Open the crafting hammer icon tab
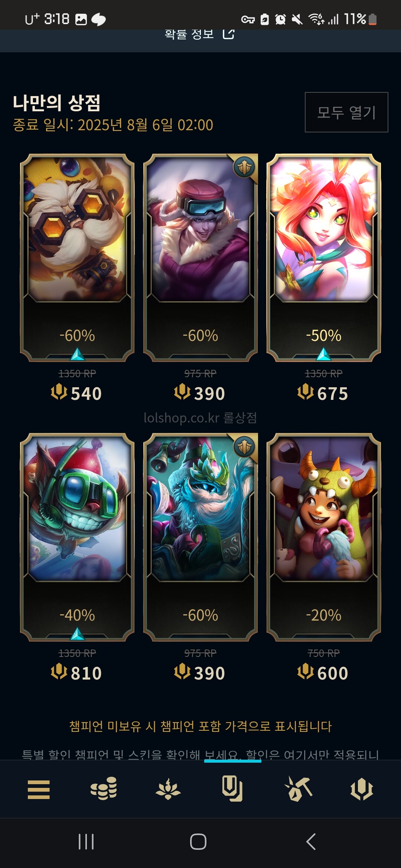This screenshot has height=868, width=401. [x=297, y=789]
